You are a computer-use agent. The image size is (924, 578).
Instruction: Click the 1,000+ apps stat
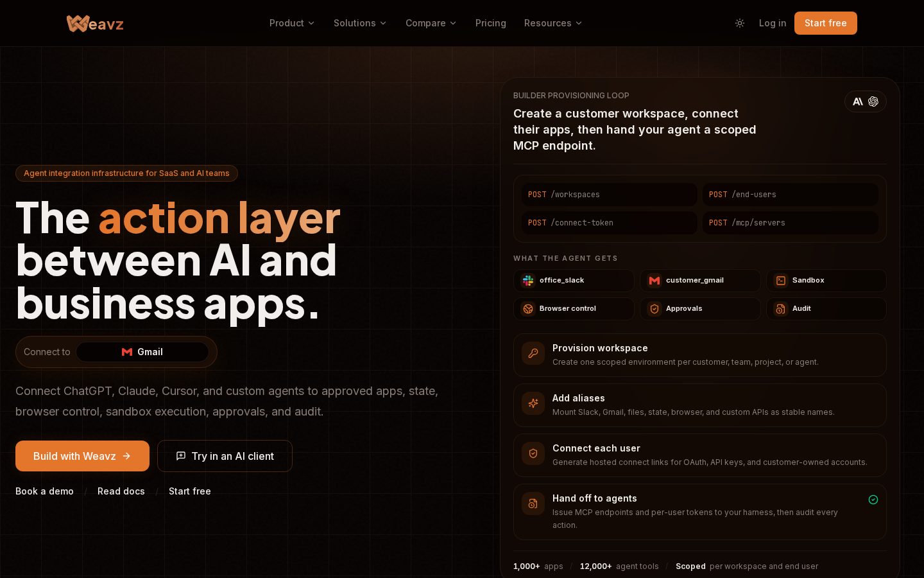pos(538,566)
